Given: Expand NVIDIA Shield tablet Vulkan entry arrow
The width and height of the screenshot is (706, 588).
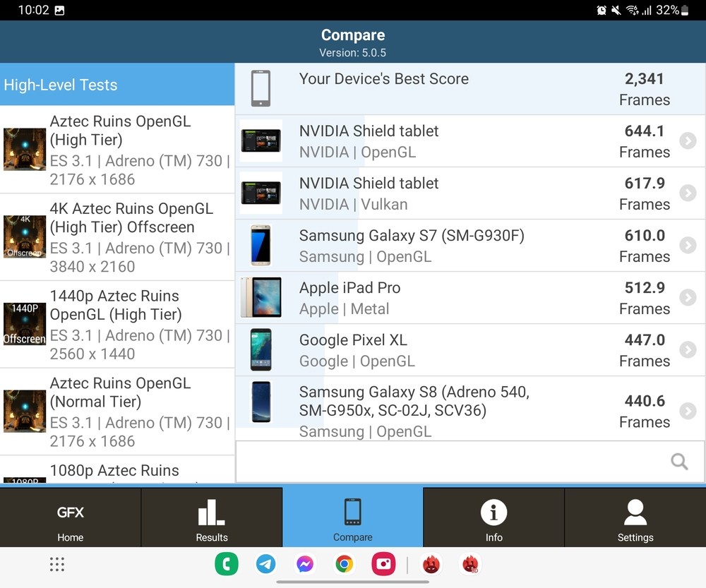Looking at the screenshot, I should tap(688, 193).
